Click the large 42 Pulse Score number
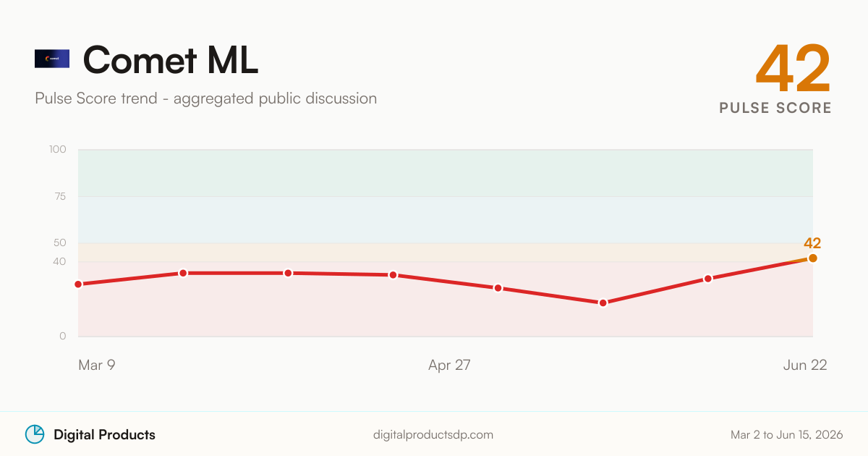 click(793, 69)
